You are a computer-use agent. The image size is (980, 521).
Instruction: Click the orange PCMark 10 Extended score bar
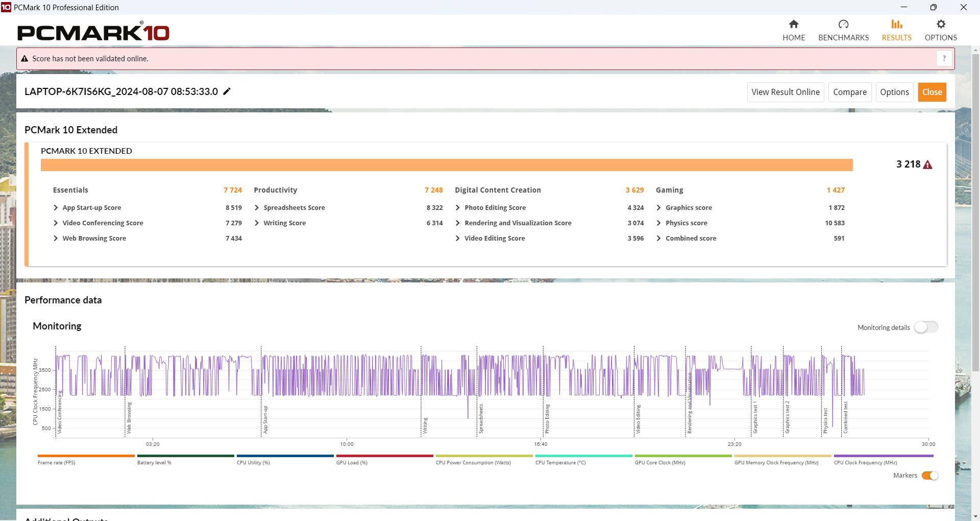(x=447, y=165)
